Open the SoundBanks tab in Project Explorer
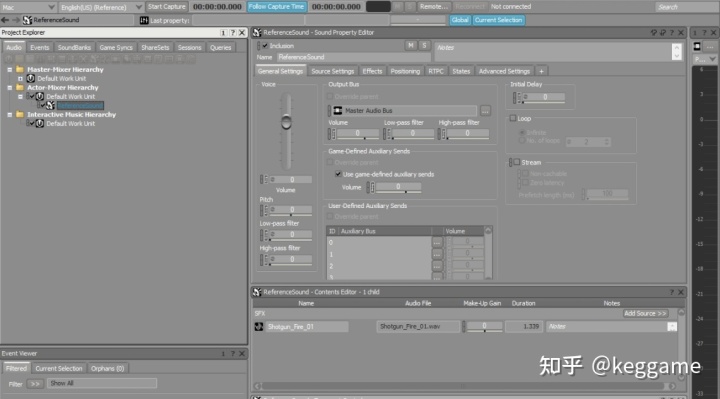The width and height of the screenshot is (720, 399). pos(74,47)
